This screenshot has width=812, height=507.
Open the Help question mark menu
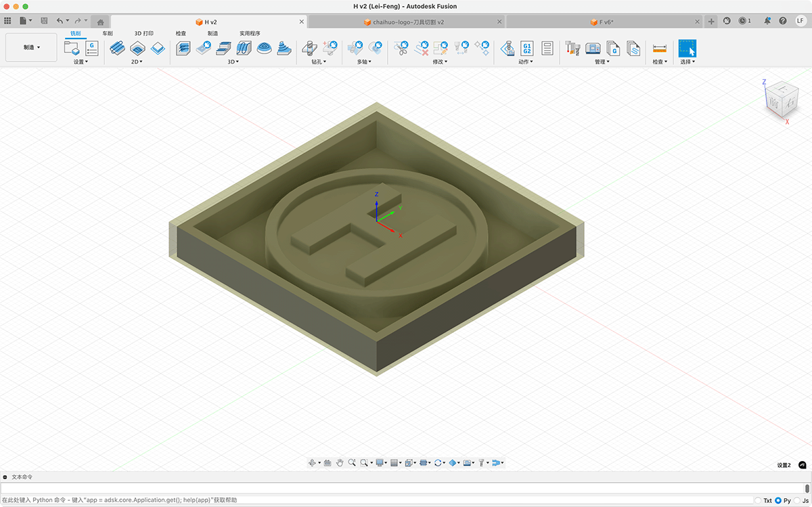click(783, 21)
